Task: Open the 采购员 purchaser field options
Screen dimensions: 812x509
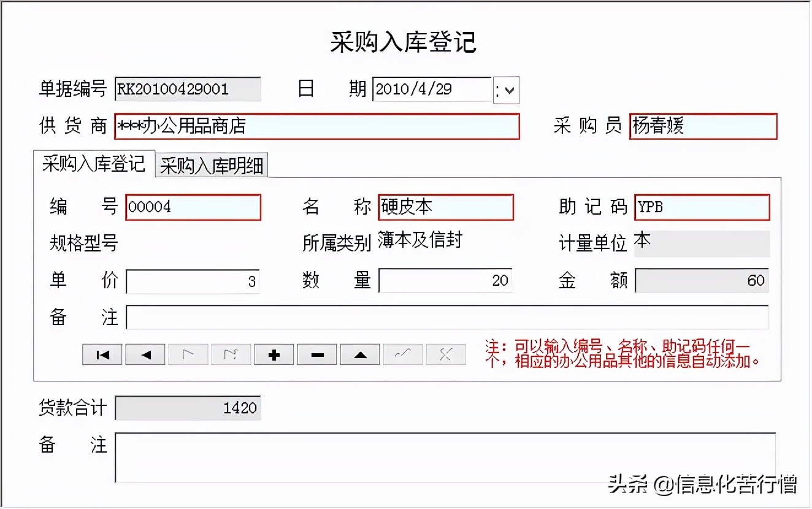Action: tap(702, 126)
